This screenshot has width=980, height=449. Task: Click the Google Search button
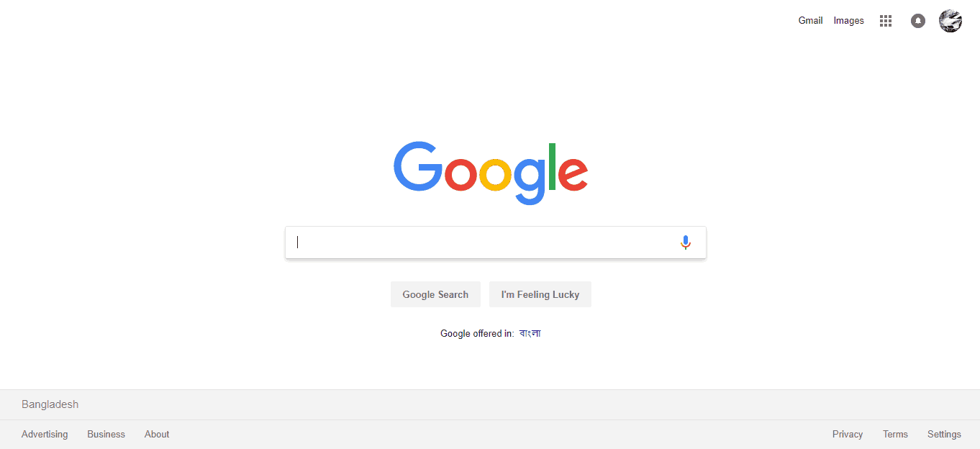pyautogui.click(x=435, y=294)
